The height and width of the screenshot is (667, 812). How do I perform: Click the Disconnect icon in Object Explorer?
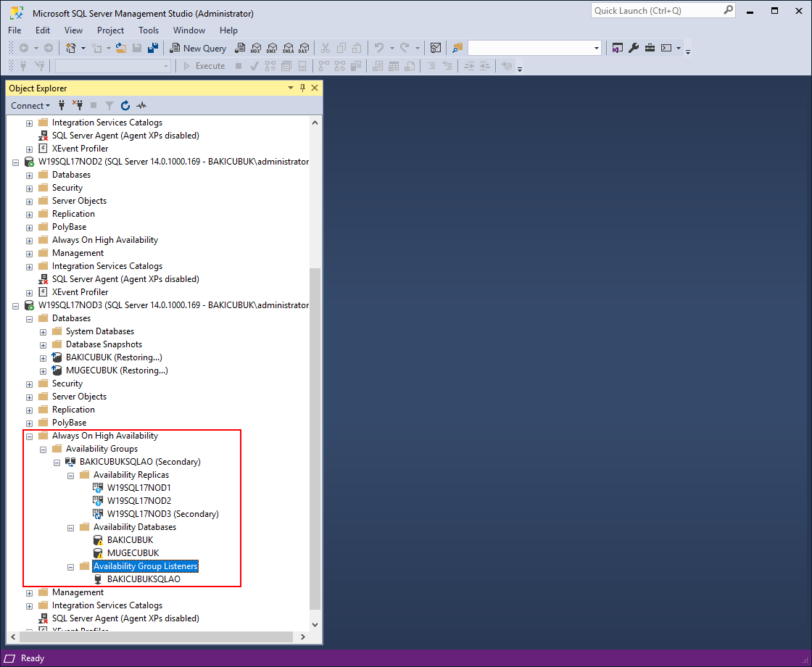[x=78, y=106]
